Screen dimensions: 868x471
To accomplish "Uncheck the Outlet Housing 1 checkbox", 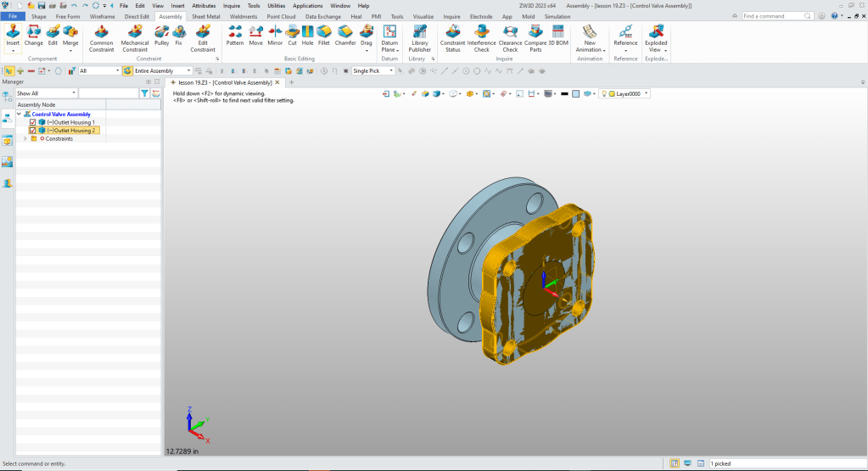I will click(x=33, y=122).
